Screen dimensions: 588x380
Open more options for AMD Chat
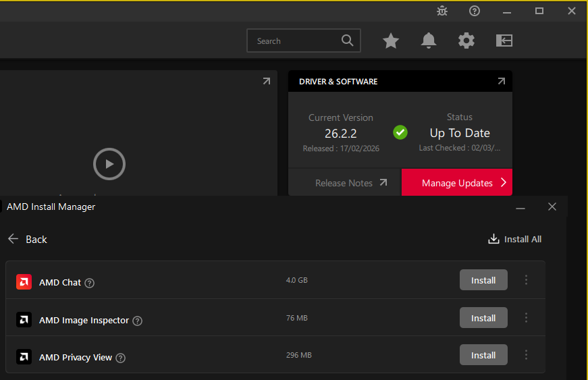coord(526,280)
